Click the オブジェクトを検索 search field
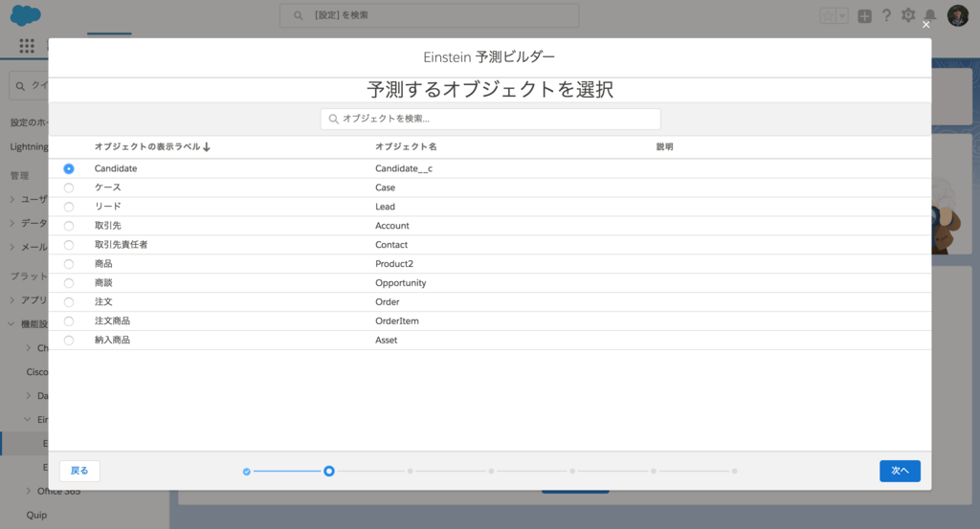The image size is (980, 529). pyautogui.click(x=490, y=119)
